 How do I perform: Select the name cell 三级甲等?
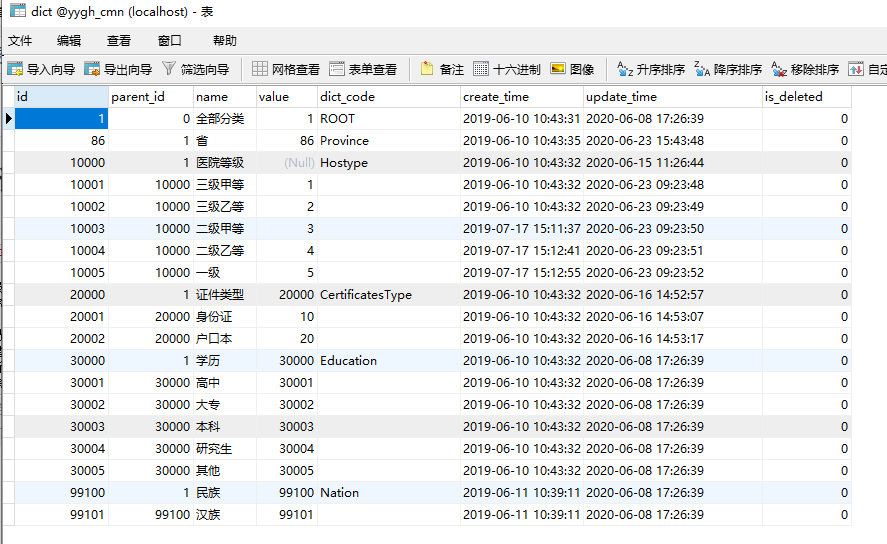[225, 185]
